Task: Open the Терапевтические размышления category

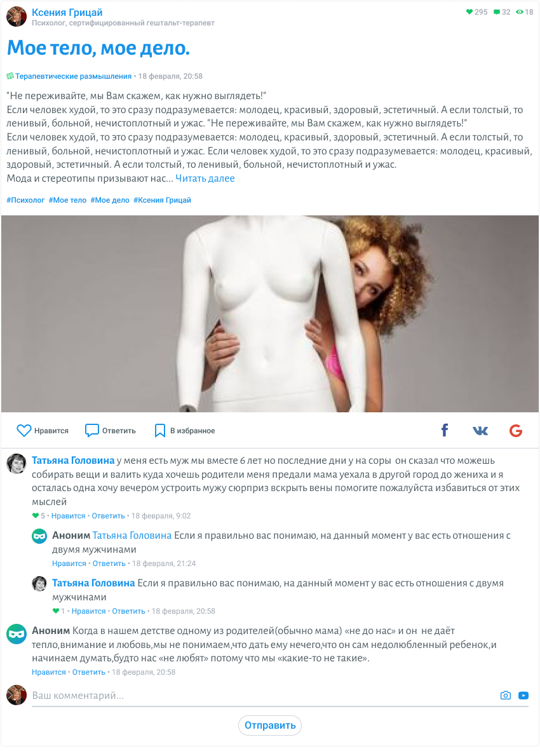Action: click(x=73, y=76)
